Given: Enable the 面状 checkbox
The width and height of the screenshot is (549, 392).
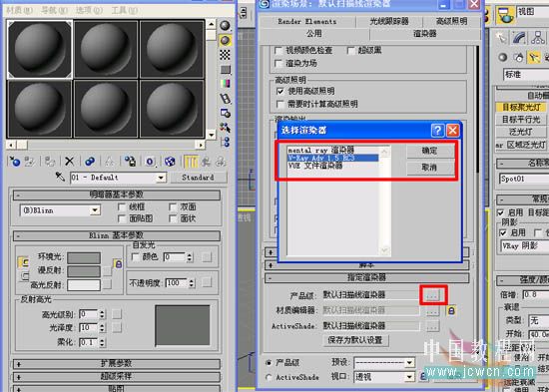Looking at the screenshot, I should coord(173,218).
